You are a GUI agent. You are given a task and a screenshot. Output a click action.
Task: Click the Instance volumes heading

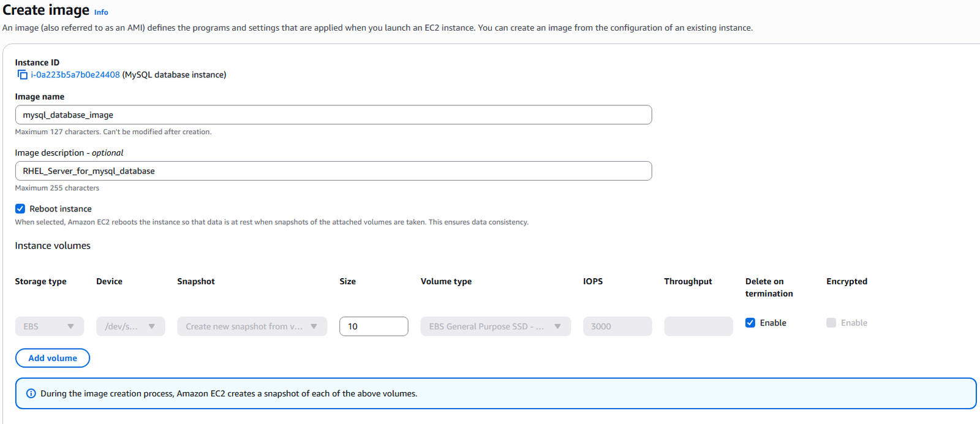[53, 246]
